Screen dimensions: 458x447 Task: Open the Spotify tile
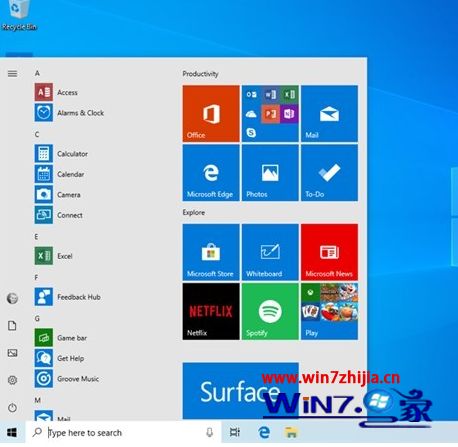pos(270,311)
